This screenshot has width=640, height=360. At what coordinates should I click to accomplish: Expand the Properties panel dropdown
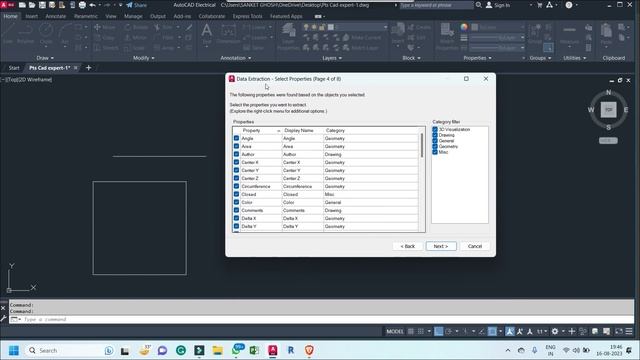[x=477, y=58]
